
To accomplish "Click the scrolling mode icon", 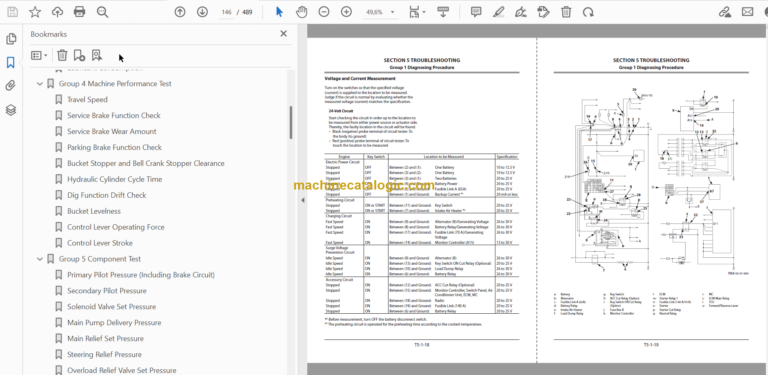I will [x=443, y=12].
